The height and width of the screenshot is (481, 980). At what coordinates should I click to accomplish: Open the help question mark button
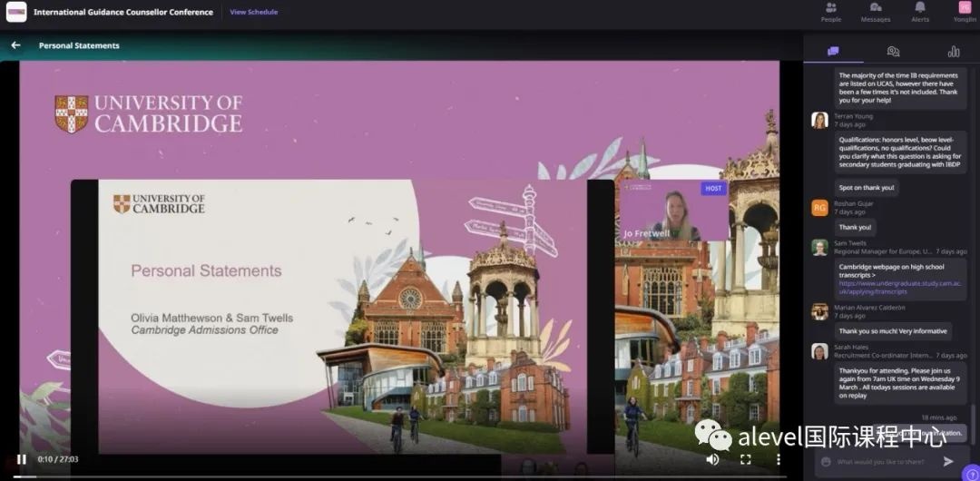click(x=970, y=473)
